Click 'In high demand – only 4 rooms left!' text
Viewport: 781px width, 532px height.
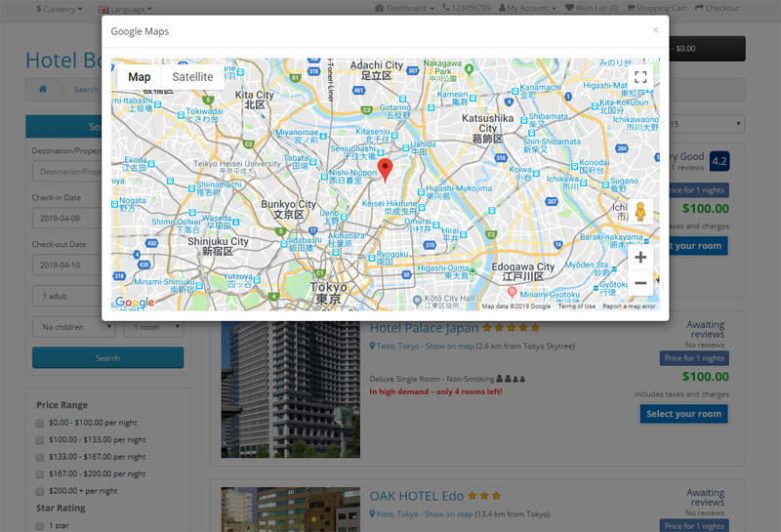point(435,391)
